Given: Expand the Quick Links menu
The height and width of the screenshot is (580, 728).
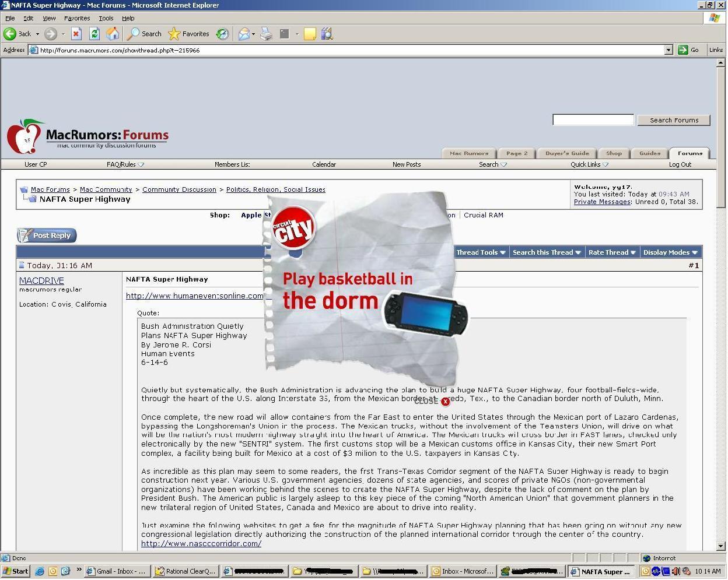Looking at the screenshot, I should 589,164.
